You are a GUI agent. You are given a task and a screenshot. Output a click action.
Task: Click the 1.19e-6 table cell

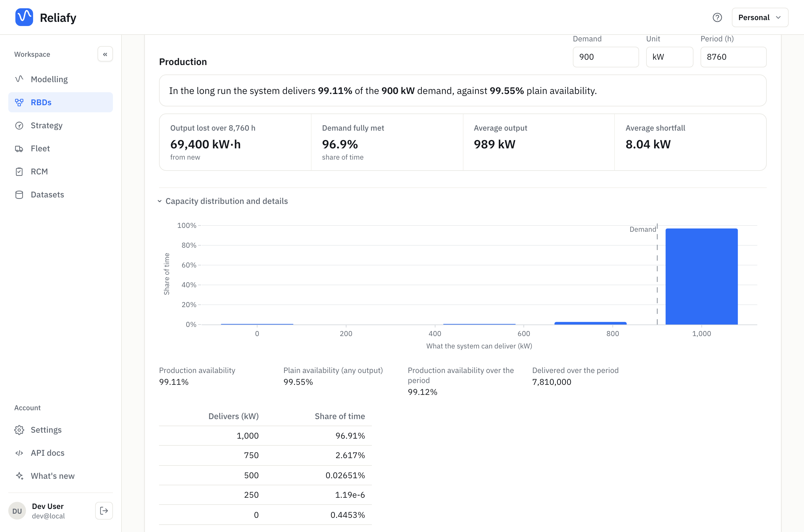click(x=350, y=495)
